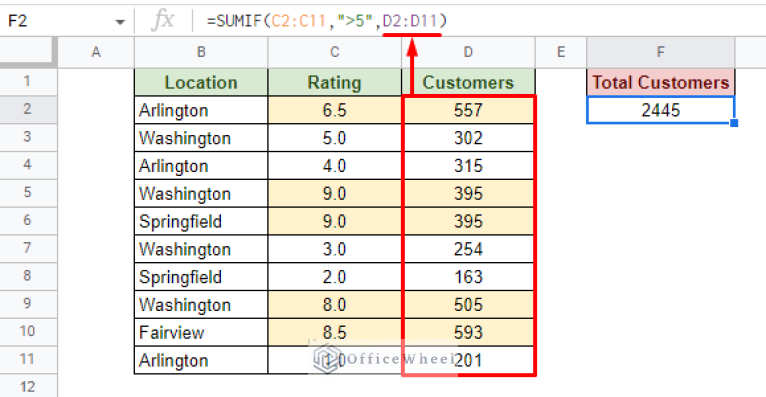
Task: Select column D header
Action: [468, 52]
